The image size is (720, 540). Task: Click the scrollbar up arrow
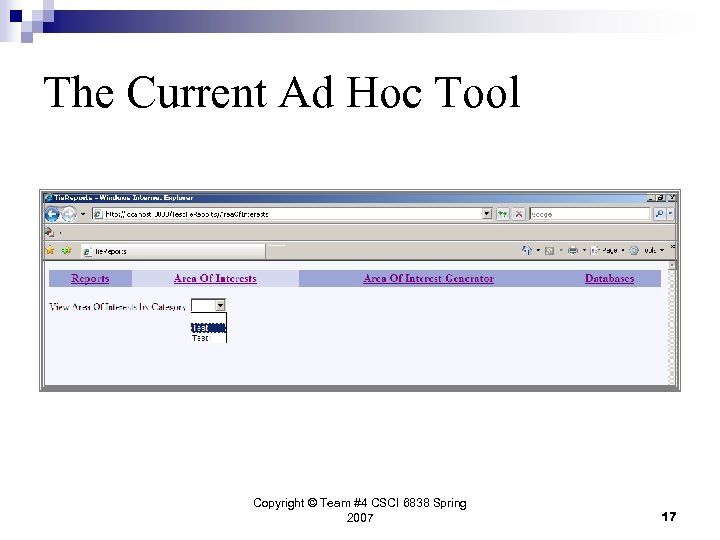[x=672, y=265]
